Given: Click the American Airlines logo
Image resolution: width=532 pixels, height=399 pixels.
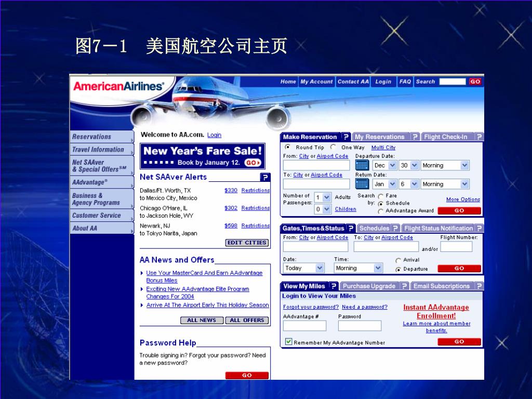Looking at the screenshot, I should 118,86.
